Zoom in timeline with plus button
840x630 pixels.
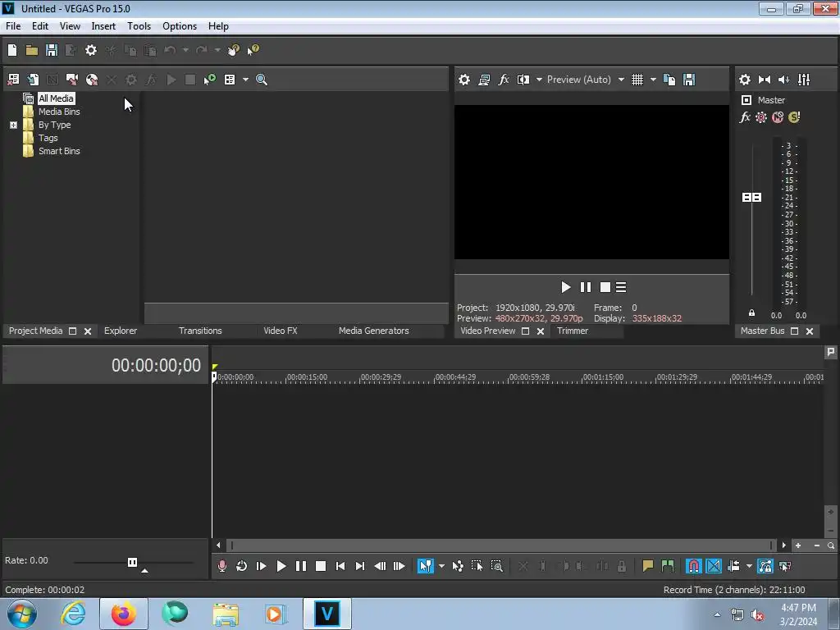pos(798,546)
